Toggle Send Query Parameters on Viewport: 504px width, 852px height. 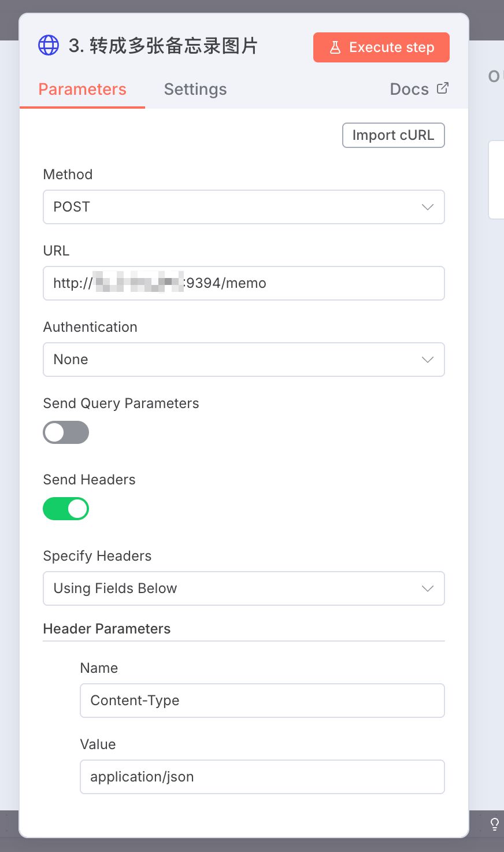(66, 432)
